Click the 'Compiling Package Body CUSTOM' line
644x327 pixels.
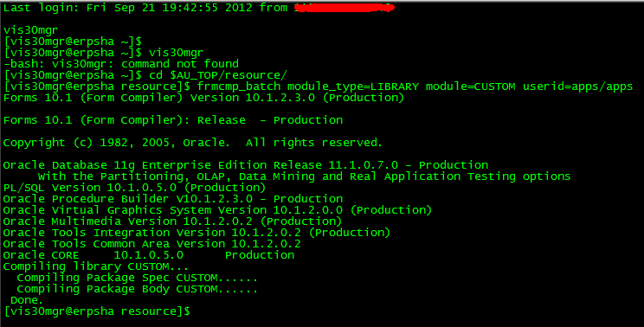(x=137, y=289)
